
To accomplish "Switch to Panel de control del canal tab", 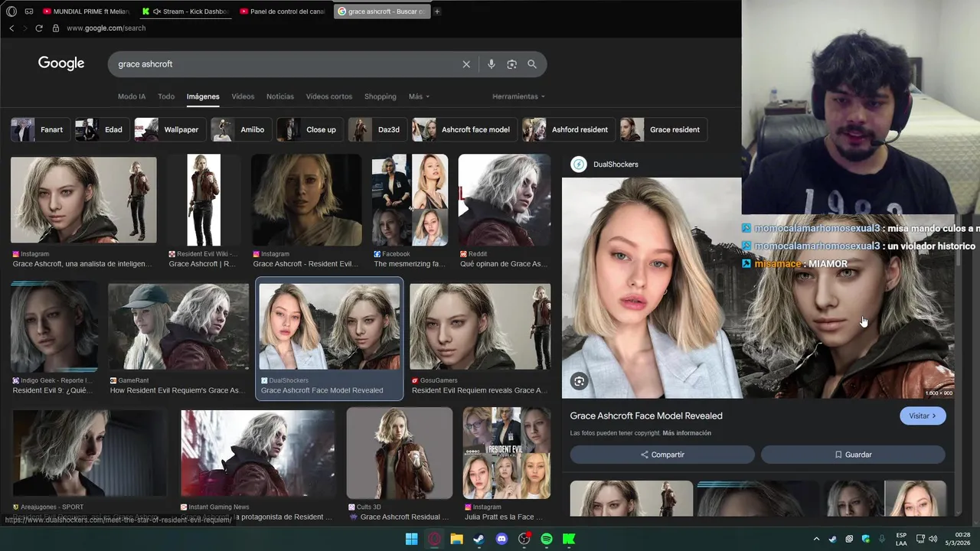I will [x=282, y=11].
